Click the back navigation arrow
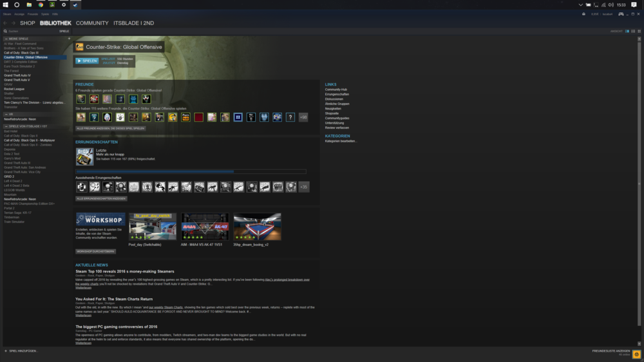Image resolution: width=644 pixels, height=362 pixels. point(5,23)
